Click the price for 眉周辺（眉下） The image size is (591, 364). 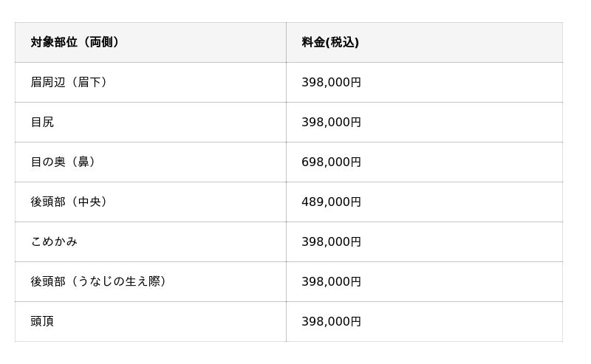click(x=331, y=82)
